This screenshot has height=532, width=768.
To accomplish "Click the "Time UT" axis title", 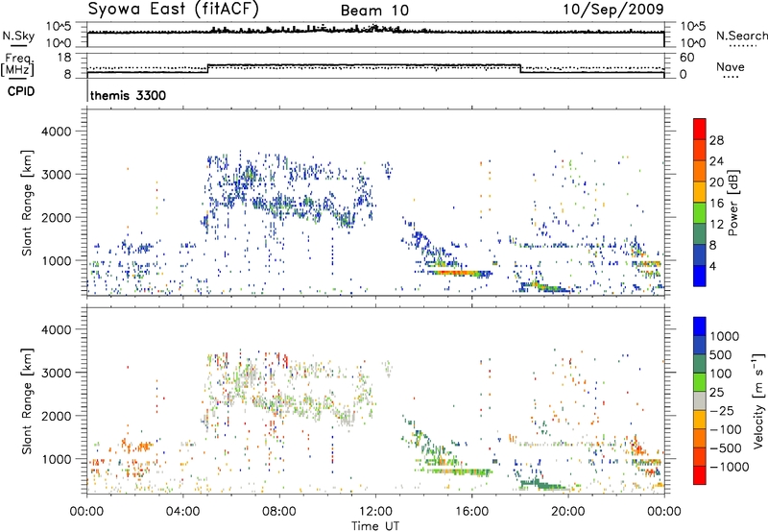I will [x=375, y=525].
